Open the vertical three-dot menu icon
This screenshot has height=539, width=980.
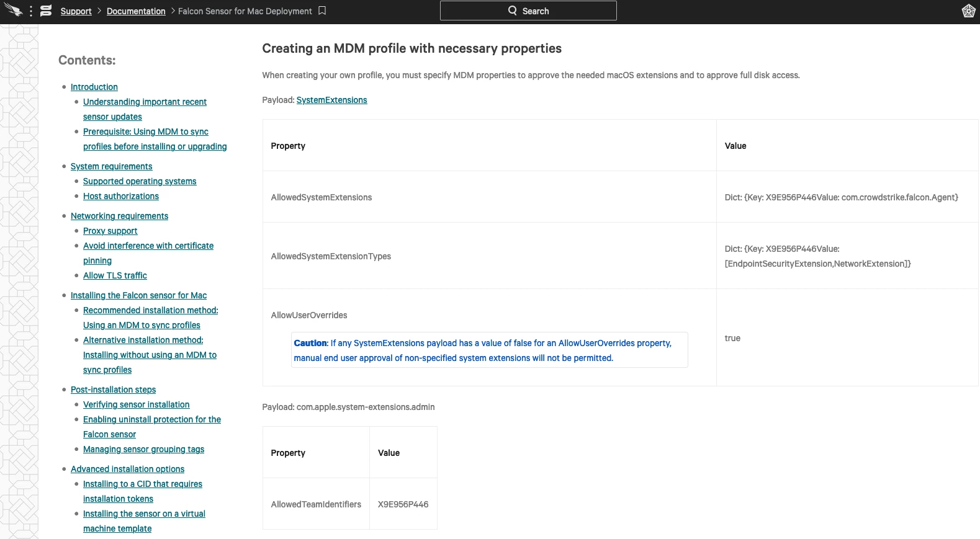point(31,11)
